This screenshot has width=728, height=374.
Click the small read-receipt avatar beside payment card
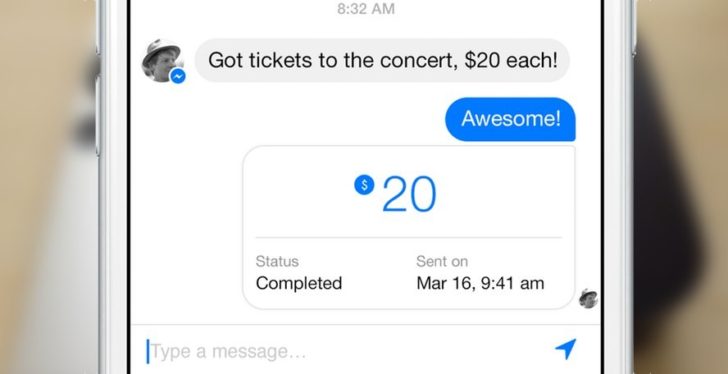(588, 298)
